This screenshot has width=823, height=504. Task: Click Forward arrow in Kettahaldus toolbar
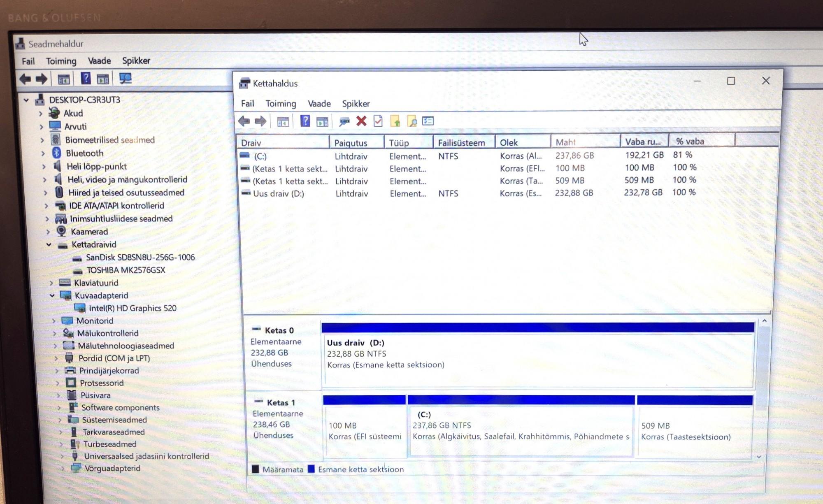tap(260, 121)
